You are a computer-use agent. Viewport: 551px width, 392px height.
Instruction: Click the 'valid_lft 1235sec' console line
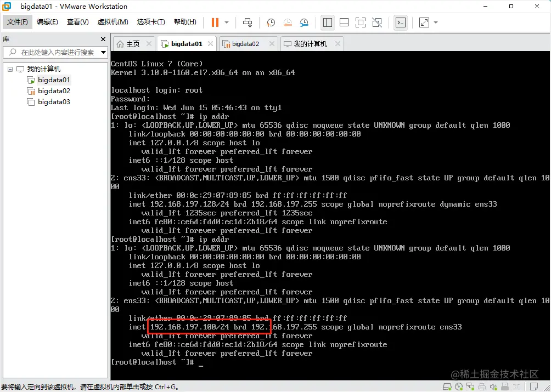tap(227, 213)
